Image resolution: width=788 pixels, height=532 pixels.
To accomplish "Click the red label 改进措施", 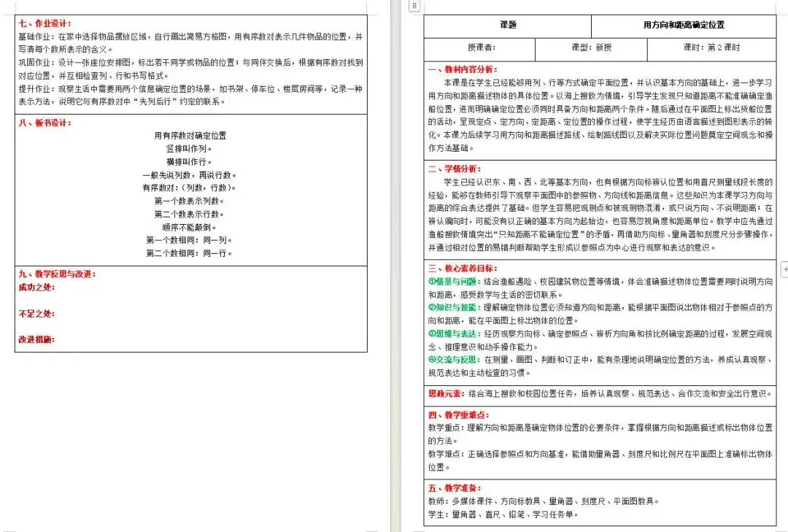I will click(x=36, y=339).
